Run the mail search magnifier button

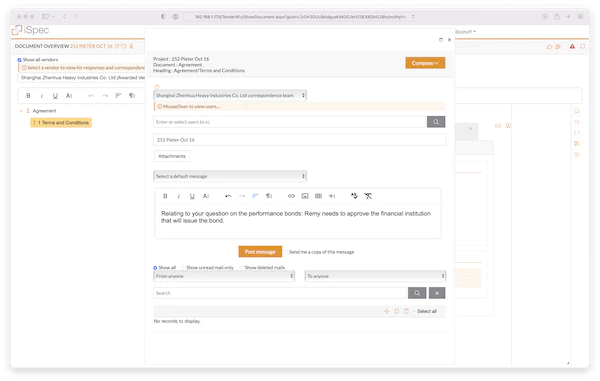click(x=417, y=293)
